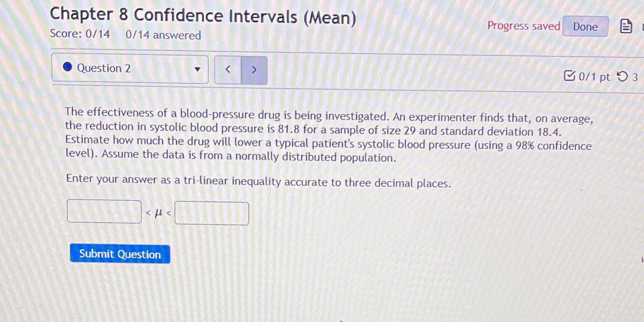Viewport: 644px width, 322px height.
Task: Click the next question arrow
Action: tap(254, 70)
